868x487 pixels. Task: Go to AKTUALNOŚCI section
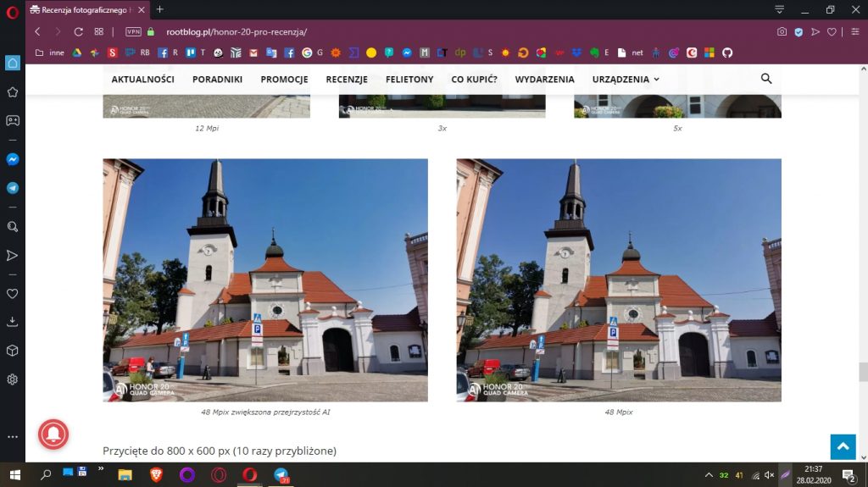142,79
